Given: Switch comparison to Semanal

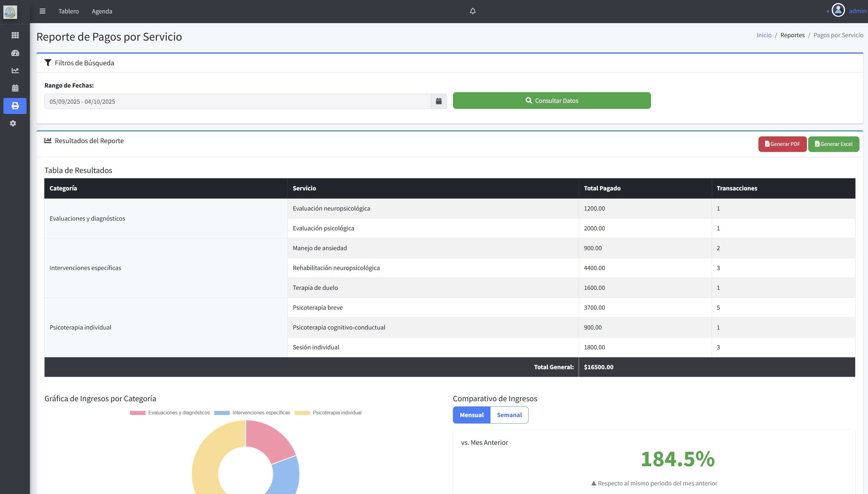Looking at the screenshot, I should [x=509, y=415].
